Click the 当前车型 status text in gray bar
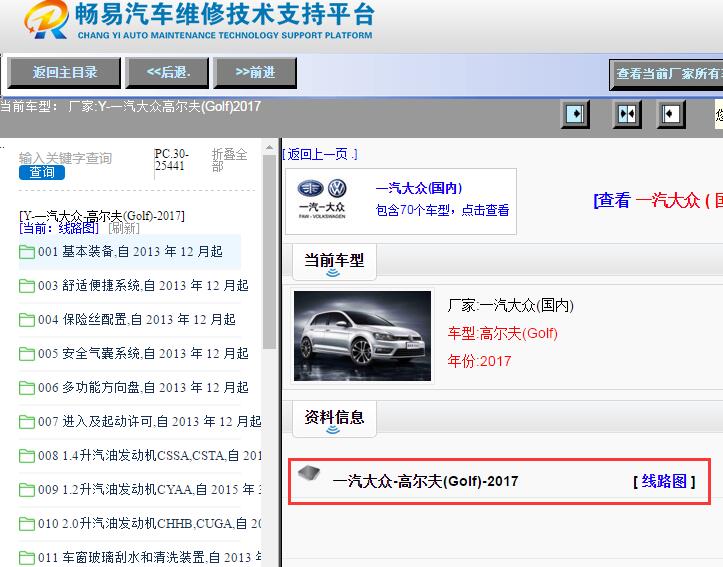Screen dimensions: 723x567 click(x=131, y=106)
